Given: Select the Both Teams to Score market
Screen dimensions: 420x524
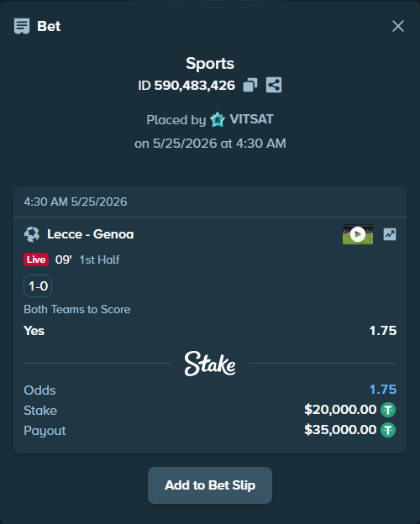Looking at the screenshot, I should pos(77,310).
